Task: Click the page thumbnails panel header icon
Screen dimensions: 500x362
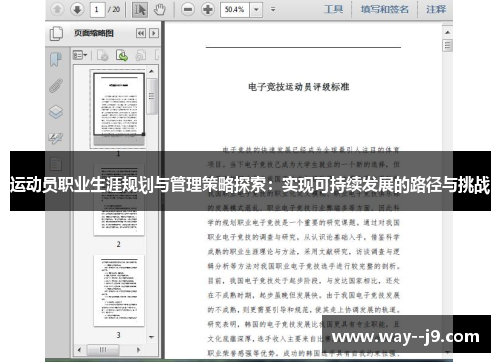Action: click(56, 33)
